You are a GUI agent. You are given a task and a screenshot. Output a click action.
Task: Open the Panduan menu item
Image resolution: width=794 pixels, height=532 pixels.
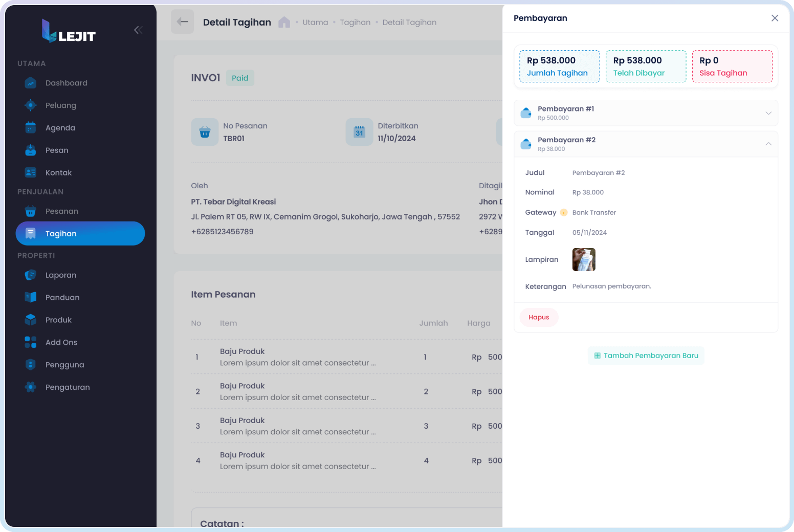click(62, 298)
